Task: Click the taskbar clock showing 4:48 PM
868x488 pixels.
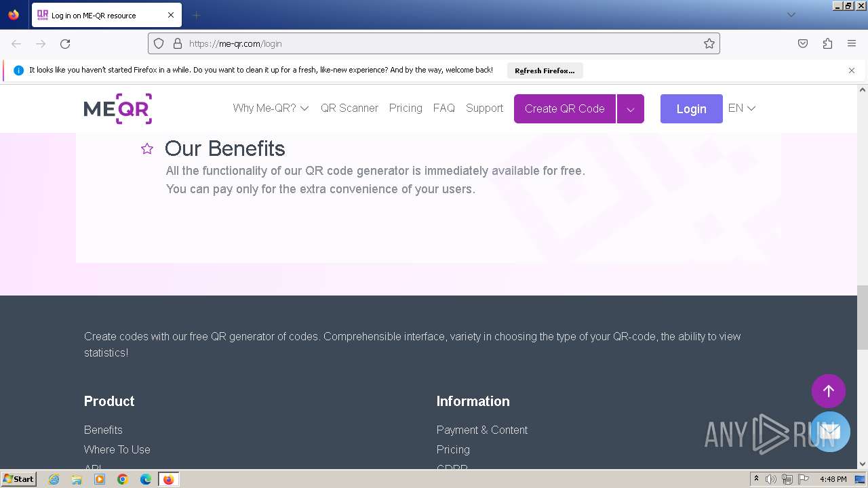Action: point(833,479)
